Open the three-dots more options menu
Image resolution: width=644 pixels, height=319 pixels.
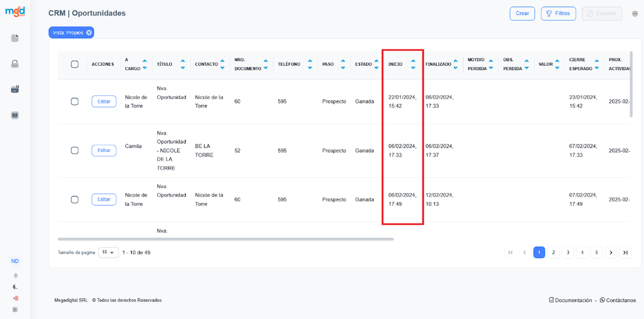coord(635,14)
